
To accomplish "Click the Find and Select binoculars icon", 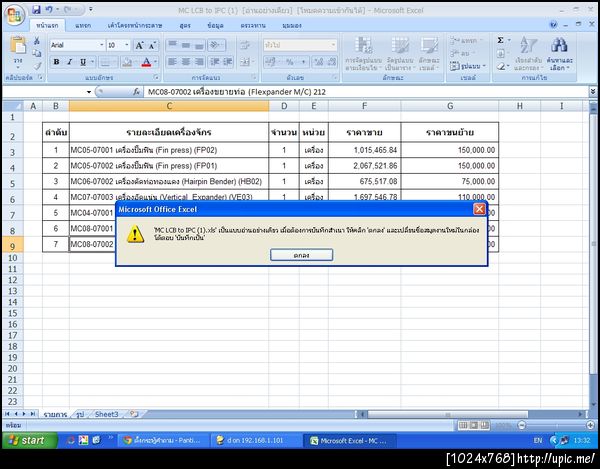I will (559, 46).
